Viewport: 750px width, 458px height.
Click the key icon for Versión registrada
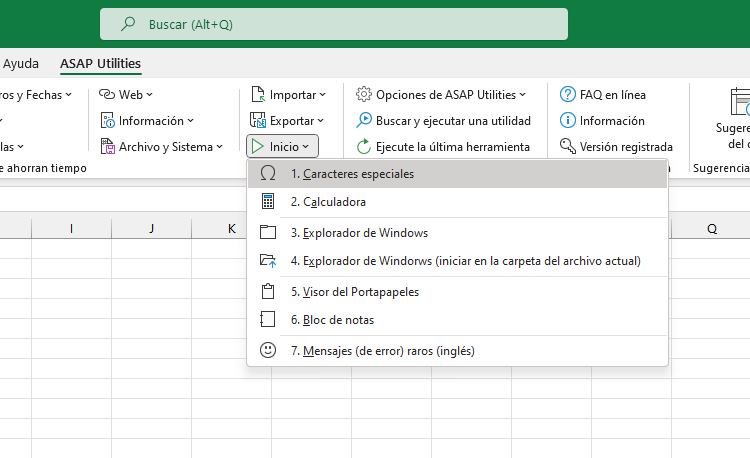click(568, 146)
